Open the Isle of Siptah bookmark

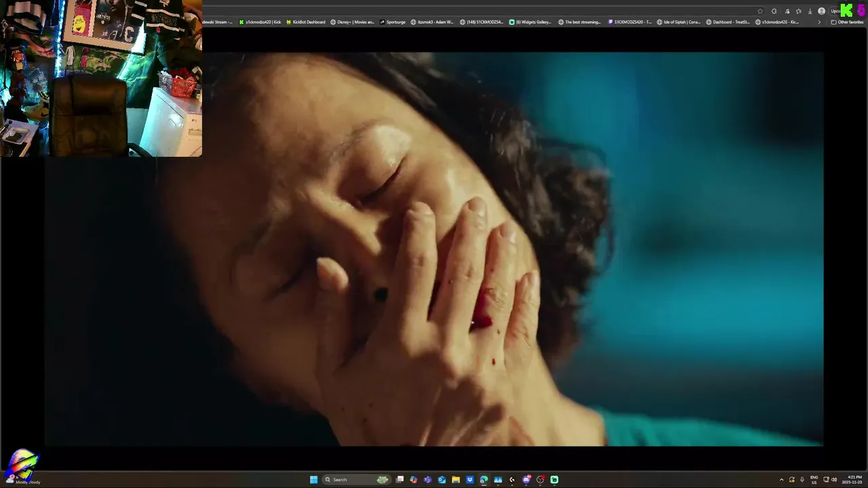[x=679, y=22]
